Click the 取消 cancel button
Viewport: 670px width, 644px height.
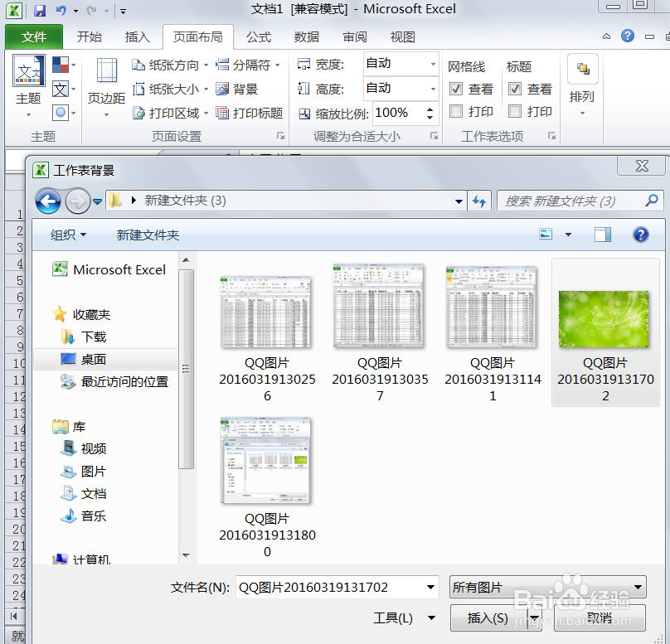600,617
